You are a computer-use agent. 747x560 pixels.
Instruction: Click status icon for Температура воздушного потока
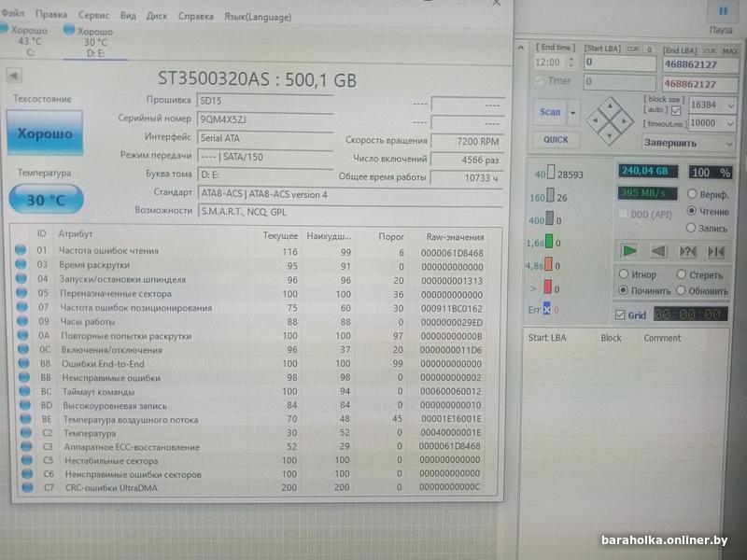(x=26, y=419)
